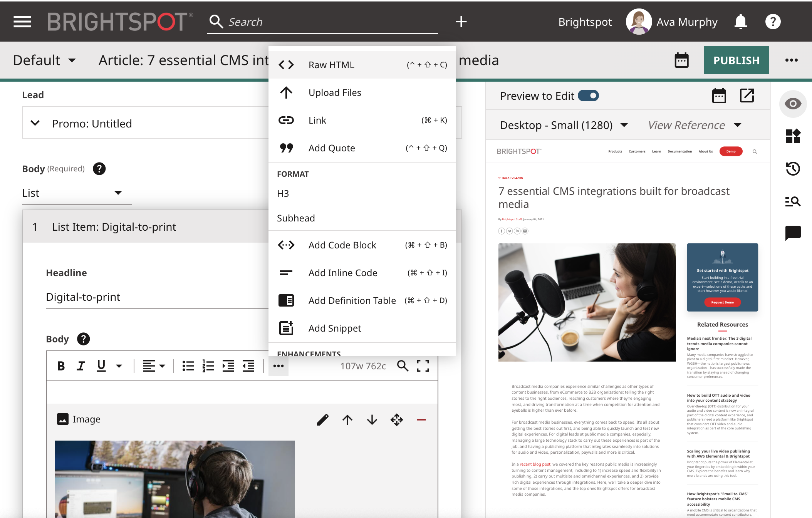
Task: Open find in the rich text editor
Action: (403, 366)
